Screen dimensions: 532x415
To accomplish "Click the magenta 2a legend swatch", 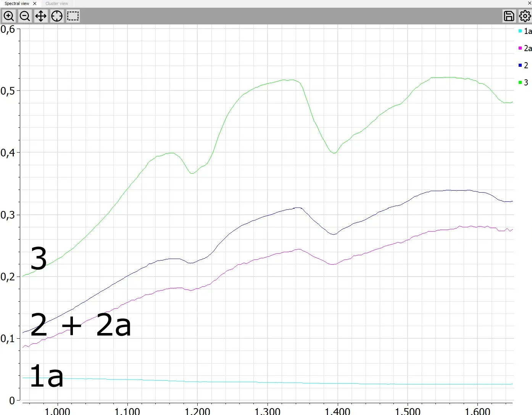I will point(520,48).
